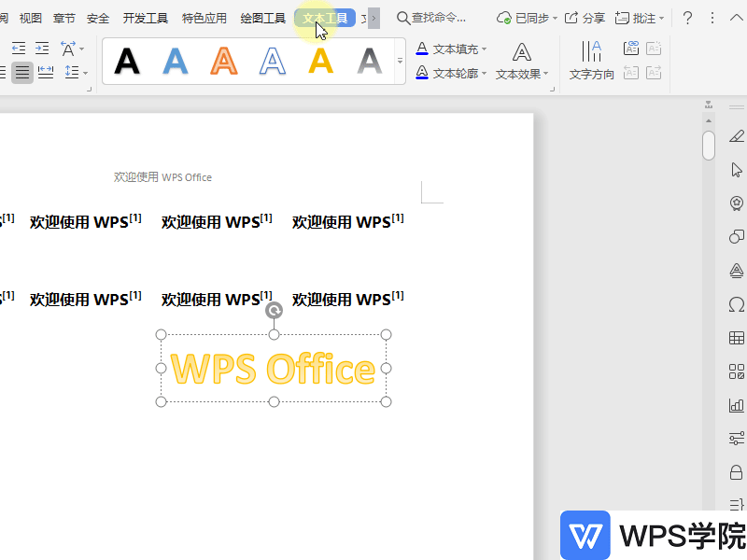This screenshot has width=747, height=560.
Task: Open the chart icon in right sidebar
Action: 736,406
